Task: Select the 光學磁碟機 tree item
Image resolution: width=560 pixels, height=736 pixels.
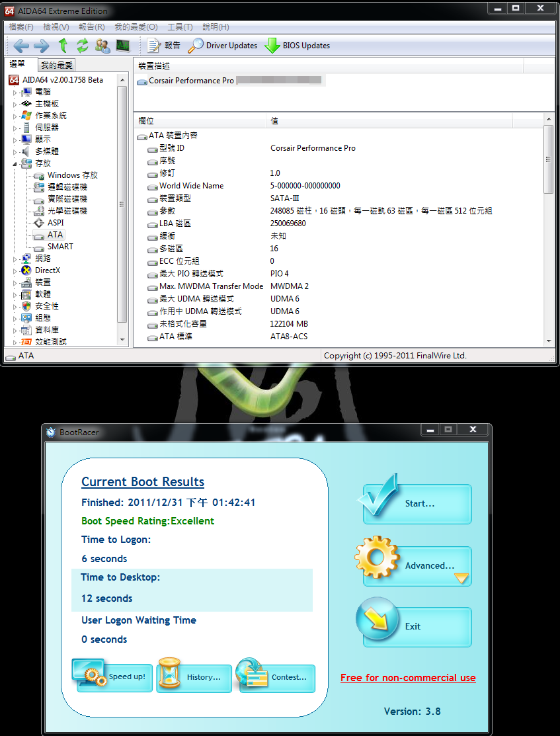Action: click(67, 211)
